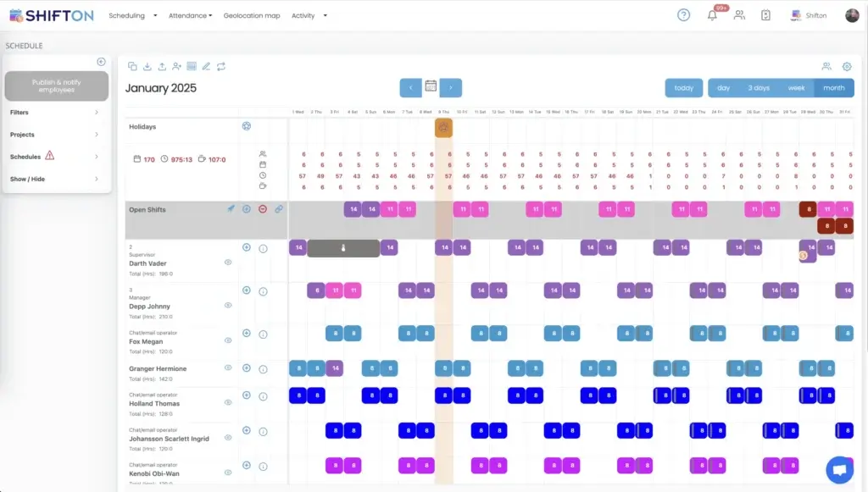The image size is (868, 492).
Task: Click Publish & notify employees button
Action: pyautogui.click(x=57, y=86)
